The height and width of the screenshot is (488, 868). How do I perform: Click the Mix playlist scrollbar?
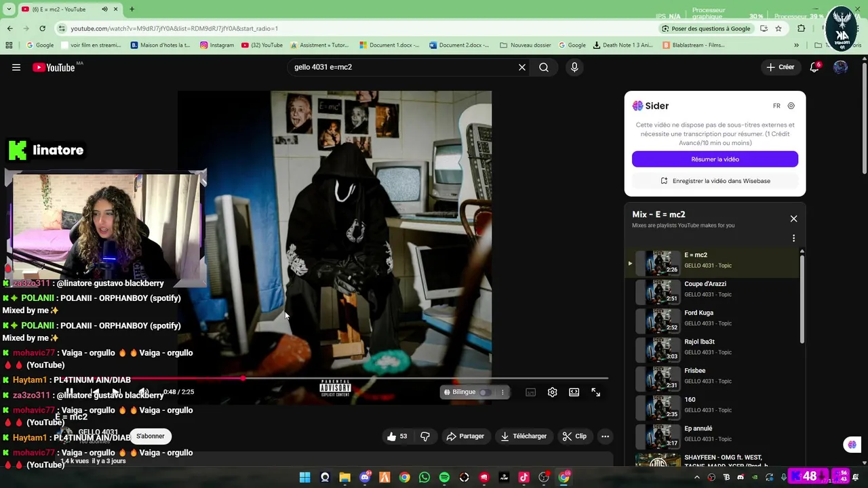pyautogui.click(x=802, y=298)
